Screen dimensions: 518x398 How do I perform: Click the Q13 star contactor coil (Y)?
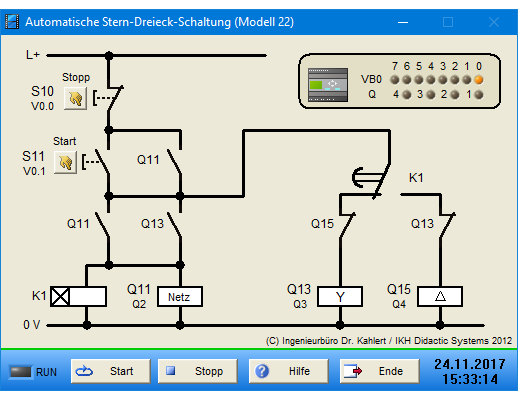coord(340,296)
